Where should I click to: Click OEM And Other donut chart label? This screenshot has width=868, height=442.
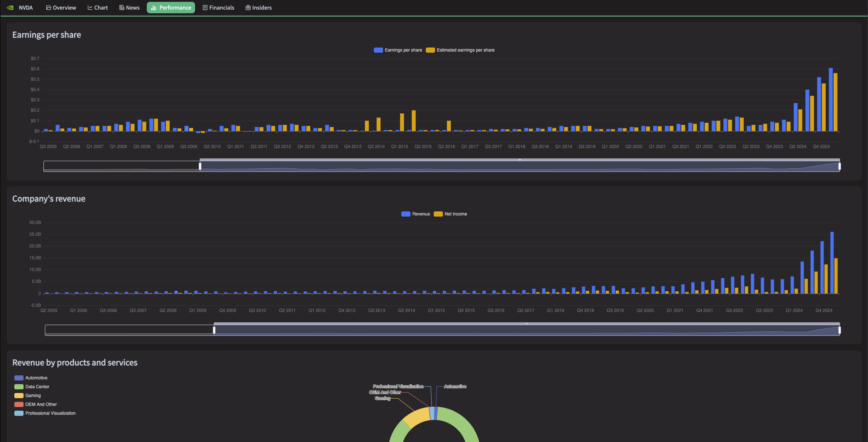(385, 392)
